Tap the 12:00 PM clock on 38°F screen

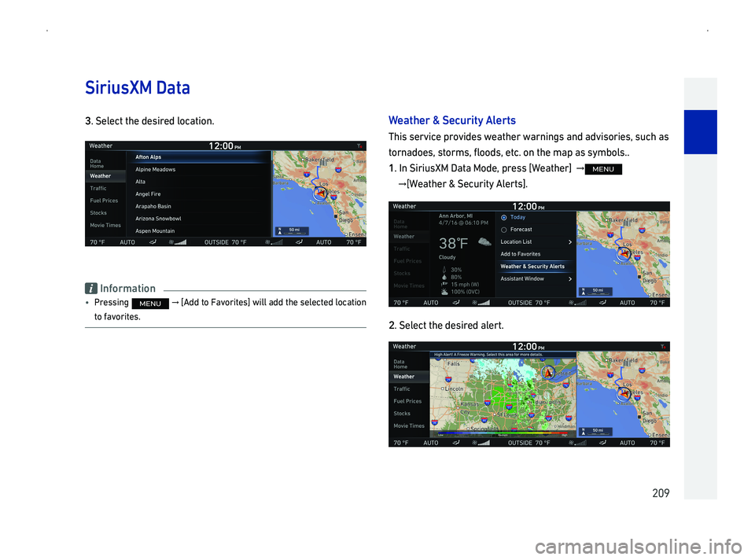point(528,207)
